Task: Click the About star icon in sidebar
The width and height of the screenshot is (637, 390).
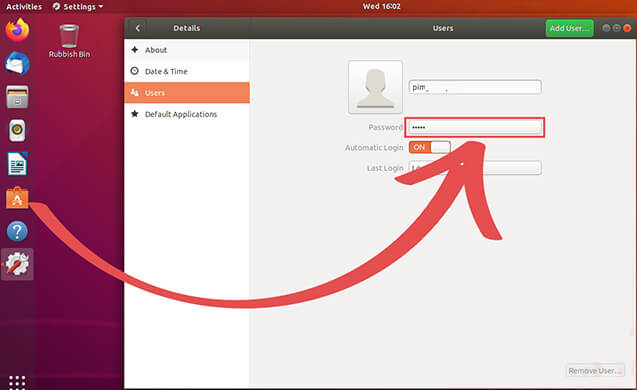Action: pos(135,50)
